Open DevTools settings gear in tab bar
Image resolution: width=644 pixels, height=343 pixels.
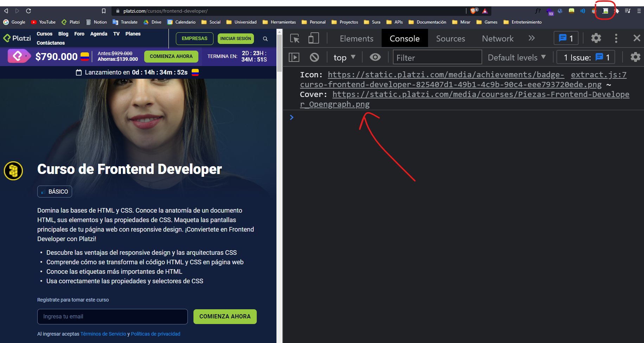tap(596, 38)
